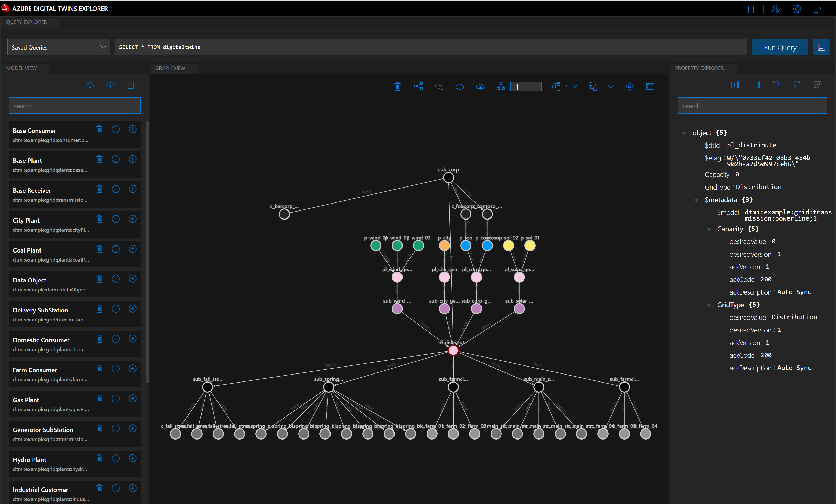Click plus icon to create Gas Plant twin
Screen dimensions: 836x504
click(x=133, y=399)
